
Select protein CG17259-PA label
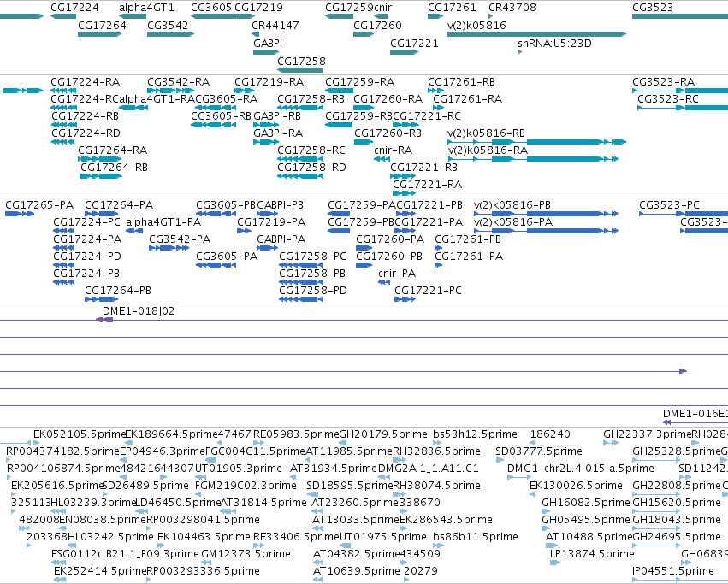(x=362, y=204)
